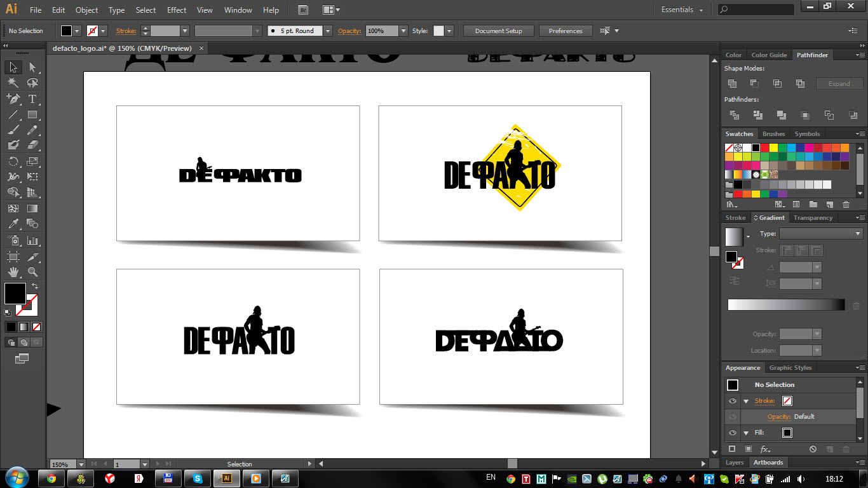The width and height of the screenshot is (868, 488).
Task: Click the Swap Fill and Stroke arrow
Action: tap(35, 286)
